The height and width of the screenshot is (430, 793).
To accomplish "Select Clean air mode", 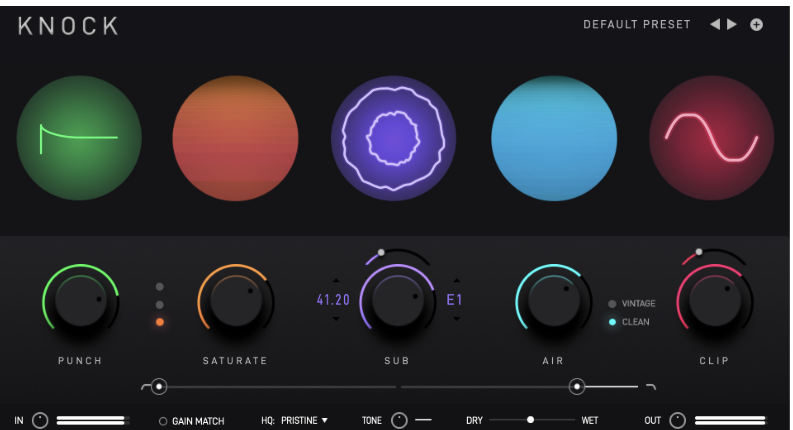I will (613, 322).
